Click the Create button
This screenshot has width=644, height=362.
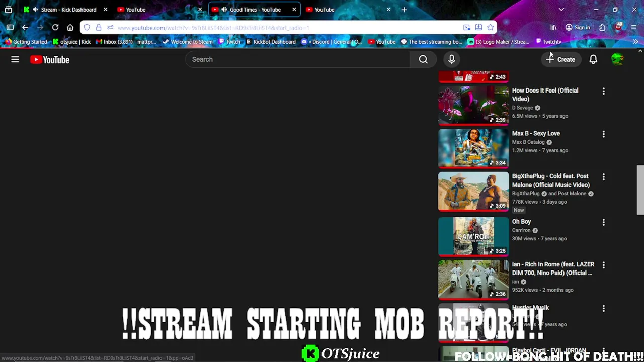[x=560, y=59]
